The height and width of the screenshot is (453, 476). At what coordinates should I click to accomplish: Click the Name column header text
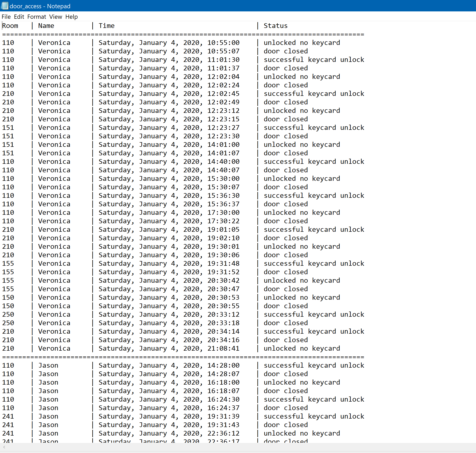pyautogui.click(x=46, y=26)
